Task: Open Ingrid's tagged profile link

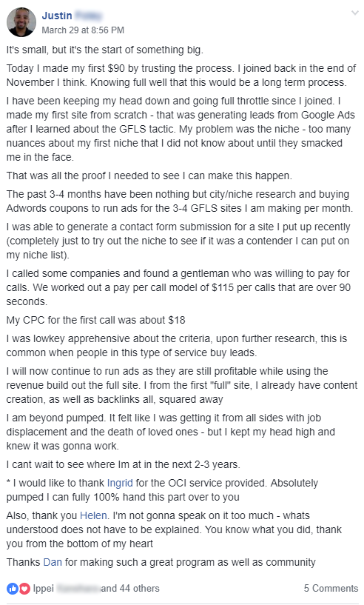Action: point(120,483)
